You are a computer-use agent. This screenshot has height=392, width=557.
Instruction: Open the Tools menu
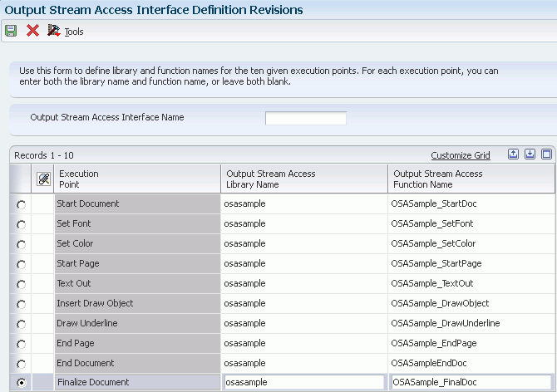74,32
